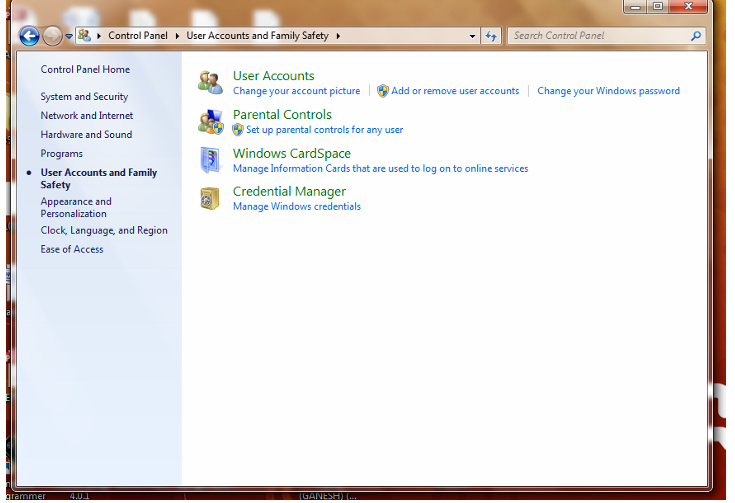Click the refresh icon beside address bar
The image size is (735, 503).
pyautogui.click(x=491, y=36)
